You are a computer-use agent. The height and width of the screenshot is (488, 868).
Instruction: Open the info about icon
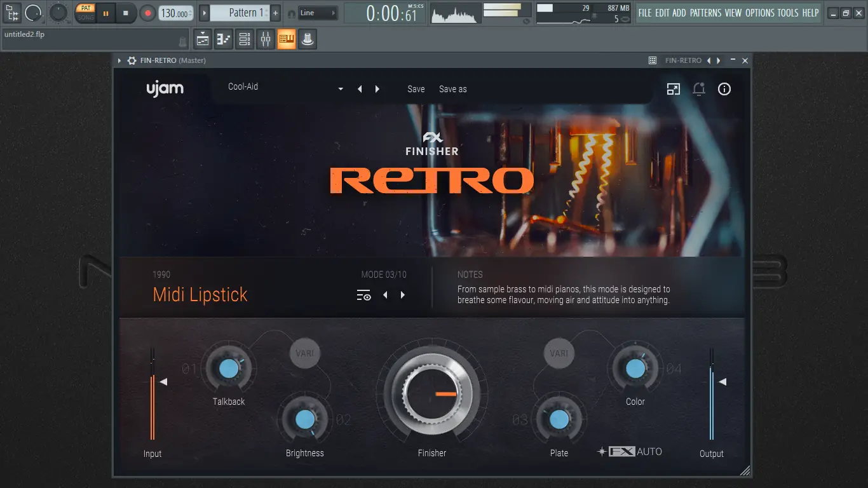(724, 89)
